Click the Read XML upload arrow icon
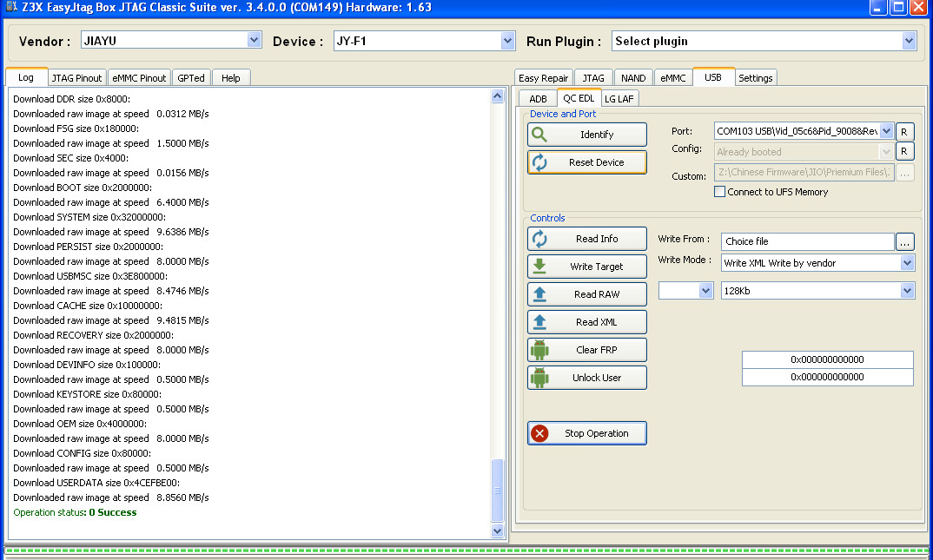The height and width of the screenshot is (560, 933). click(x=539, y=321)
